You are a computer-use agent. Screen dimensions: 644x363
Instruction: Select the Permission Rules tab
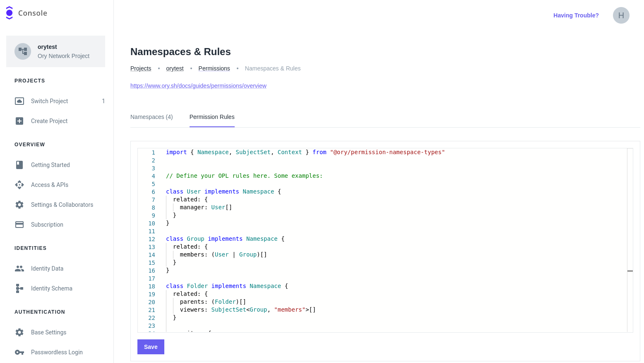coord(212,117)
